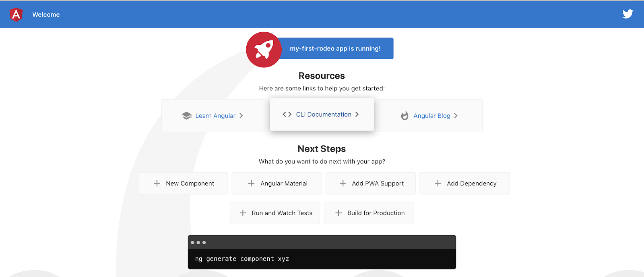Click the 'ng generate component xyz' command text
The height and width of the screenshot is (277, 644).
pyautogui.click(x=242, y=259)
